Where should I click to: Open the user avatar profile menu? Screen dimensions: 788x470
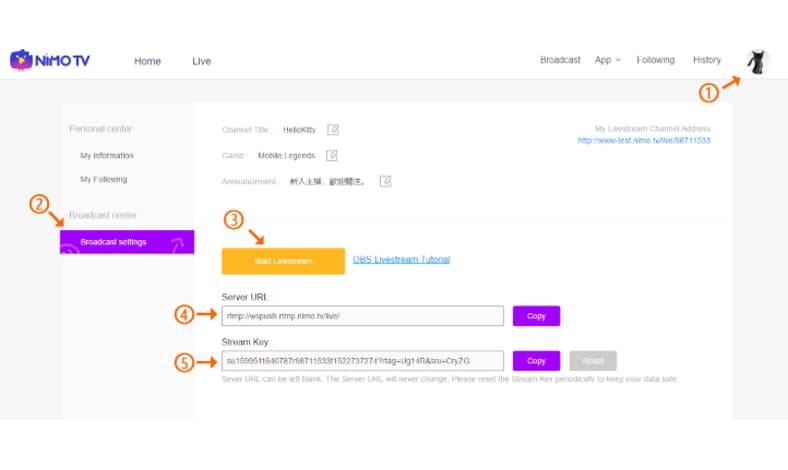click(x=758, y=62)
